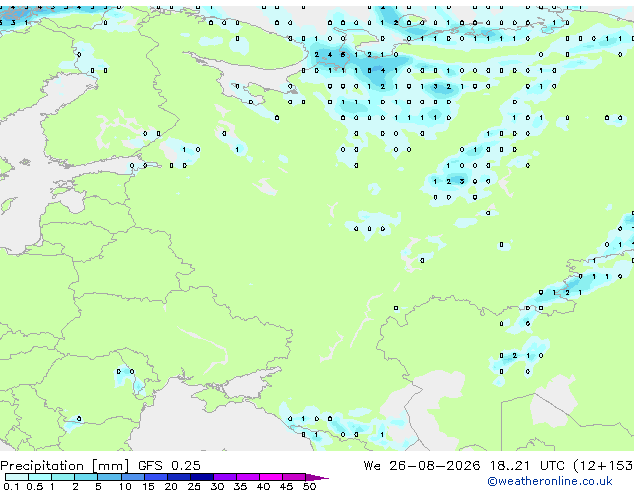
Task: Click the 0.1–0.5 mm legend color swatch
Action: click(x=17, y=477)
